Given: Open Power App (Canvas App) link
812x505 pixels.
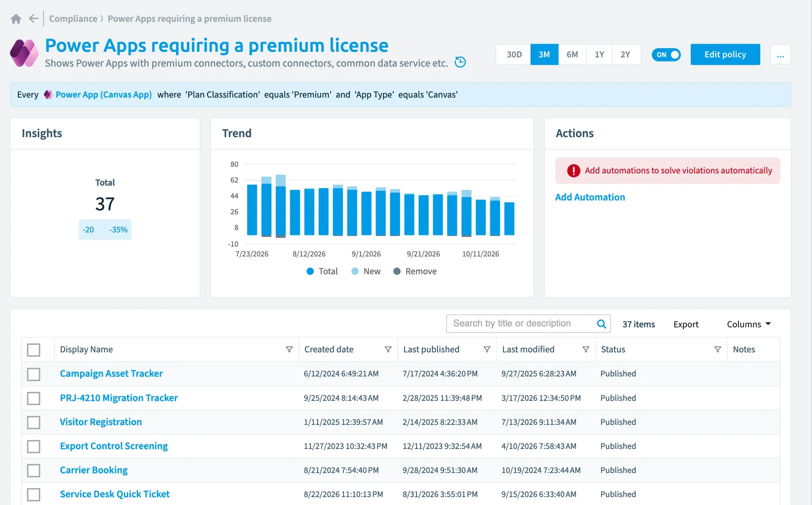Looking at the screenshot, I should click(x=104, y=94).
